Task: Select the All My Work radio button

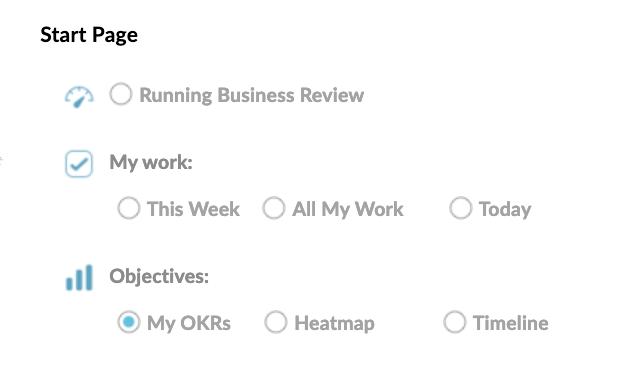Action: [274, 208]
